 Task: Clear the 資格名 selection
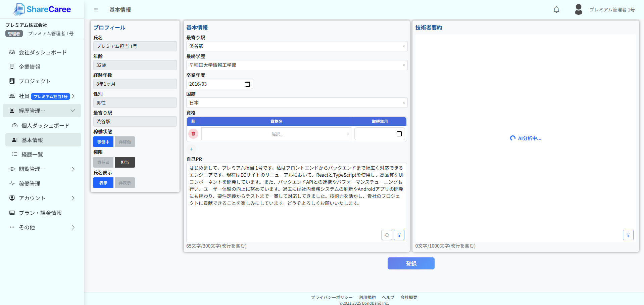[x=347, y=134]
